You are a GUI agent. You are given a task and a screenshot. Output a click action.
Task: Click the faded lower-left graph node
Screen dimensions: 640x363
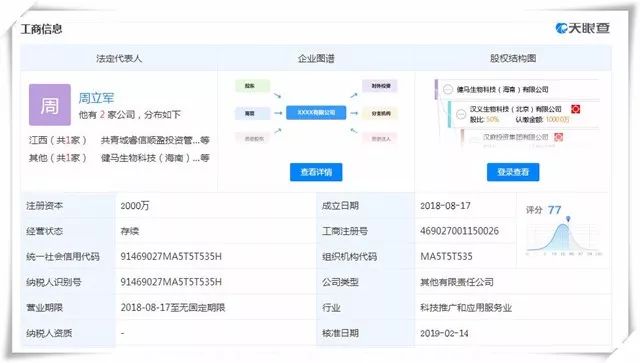pyautogui.click(x=253, y=139)
